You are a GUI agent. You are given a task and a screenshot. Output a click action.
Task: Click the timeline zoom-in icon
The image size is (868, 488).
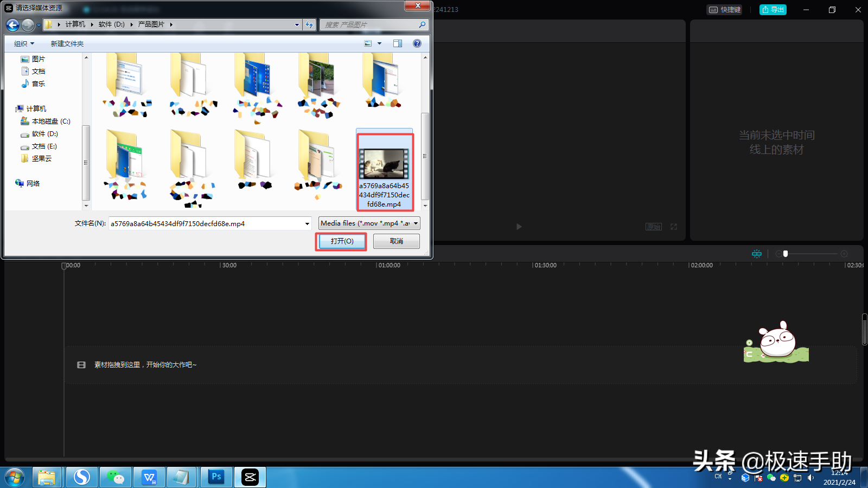point(844,254)
